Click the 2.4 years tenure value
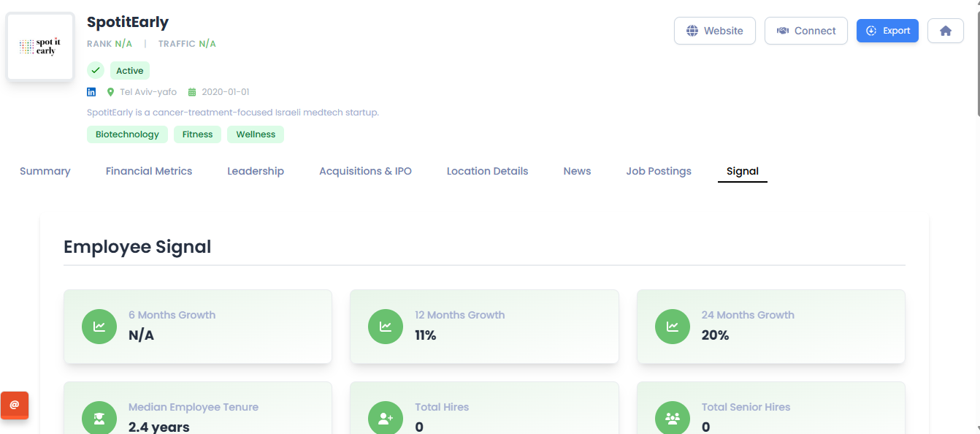The height and width of the screenshot is (434, 980). [159, 427]
